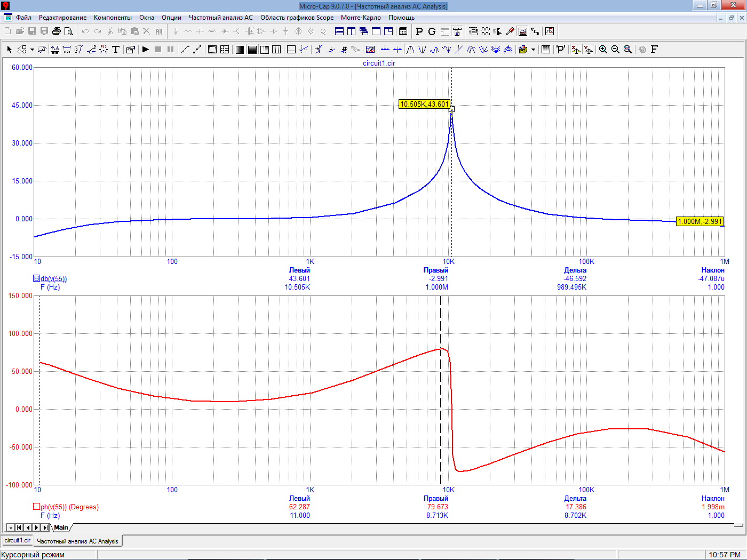Move cursor to the next Valley

coord(422,49)
